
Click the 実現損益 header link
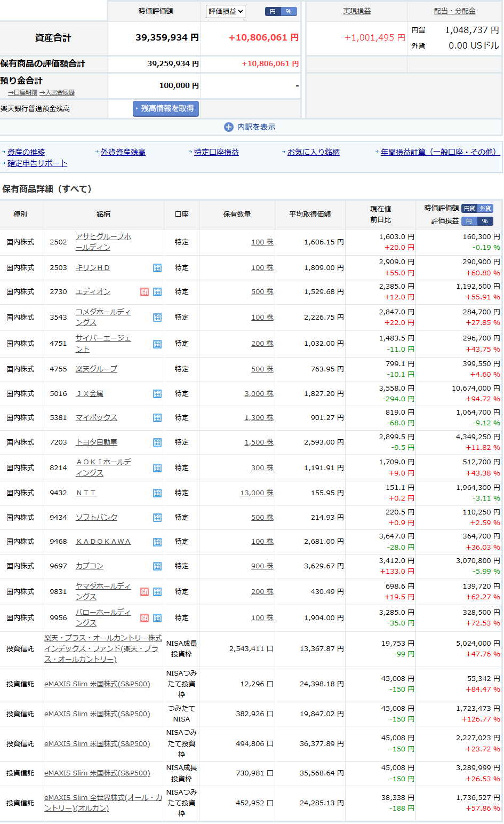(357, 11)
